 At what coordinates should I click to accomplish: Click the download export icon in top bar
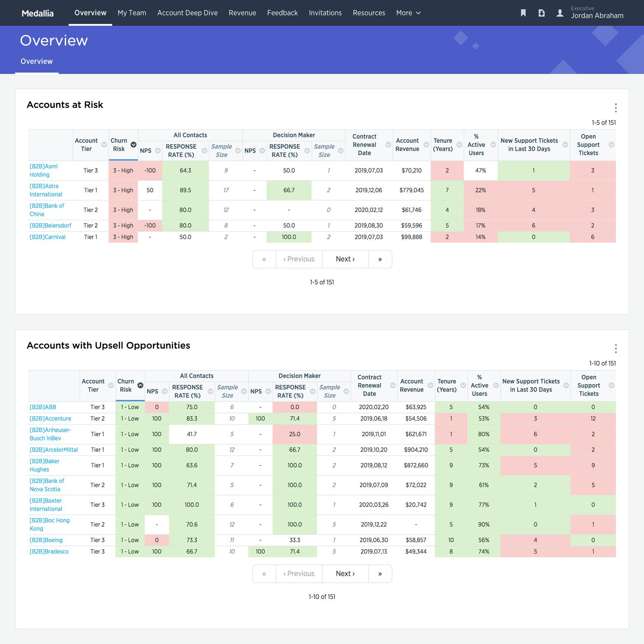(542, 13)
